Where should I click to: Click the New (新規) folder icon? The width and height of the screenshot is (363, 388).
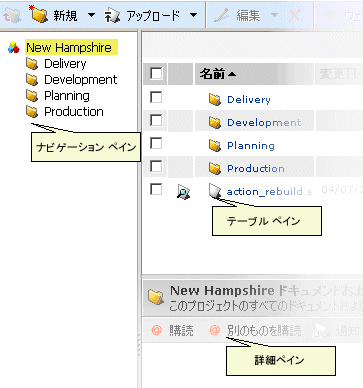(39, 14)
